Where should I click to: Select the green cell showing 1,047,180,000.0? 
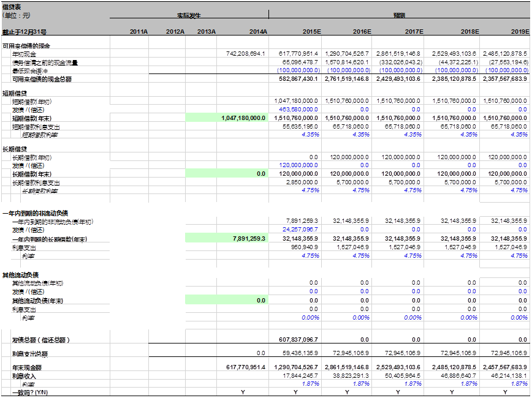point(243,118)
